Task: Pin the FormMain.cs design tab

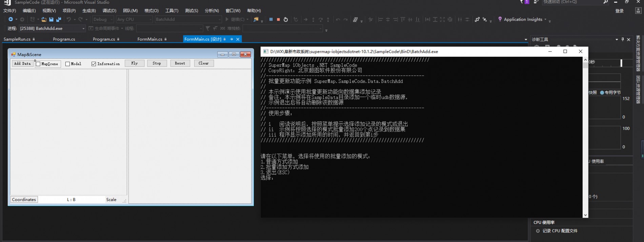Action: (x=232, y=39)
